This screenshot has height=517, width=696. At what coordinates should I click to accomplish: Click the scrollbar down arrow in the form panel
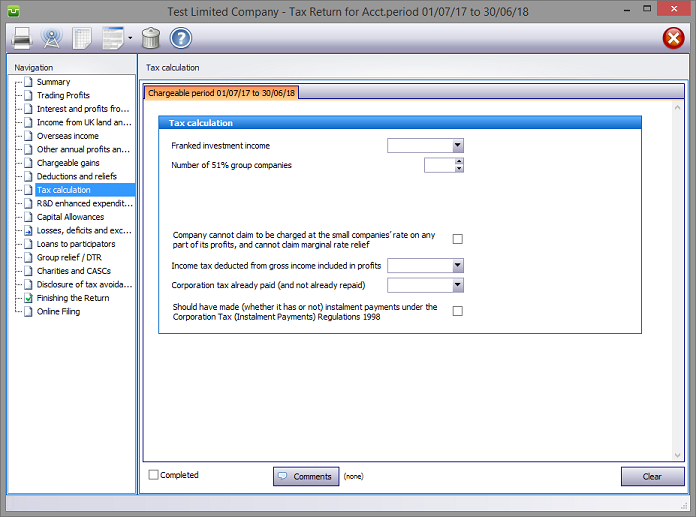pyautogui.click(x=677, y=455)
